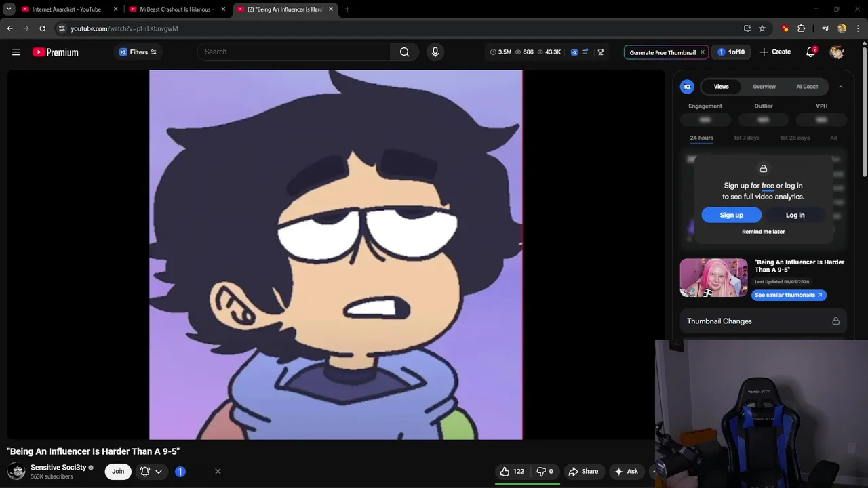Open the Chrome extensions puzzle icon
Image resolution: width=868 pixels, height=488 pixels.
[802, 28]
